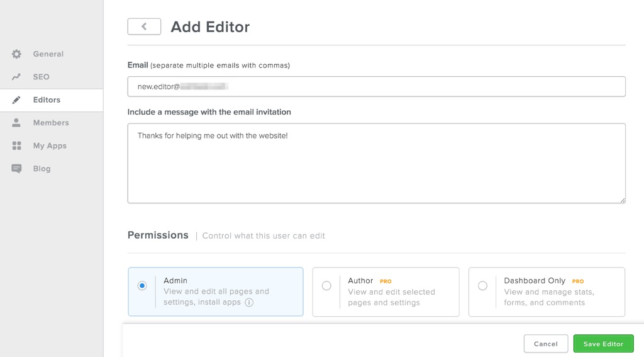Screen dimensions: 644x357
Task: Click the green Save Editor button
Action: click(603, 344)
